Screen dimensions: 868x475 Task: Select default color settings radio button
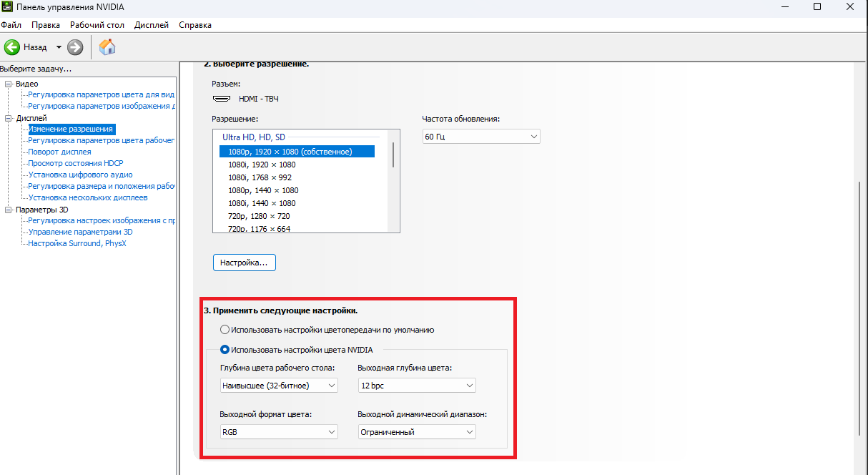[x=225, y=330]
